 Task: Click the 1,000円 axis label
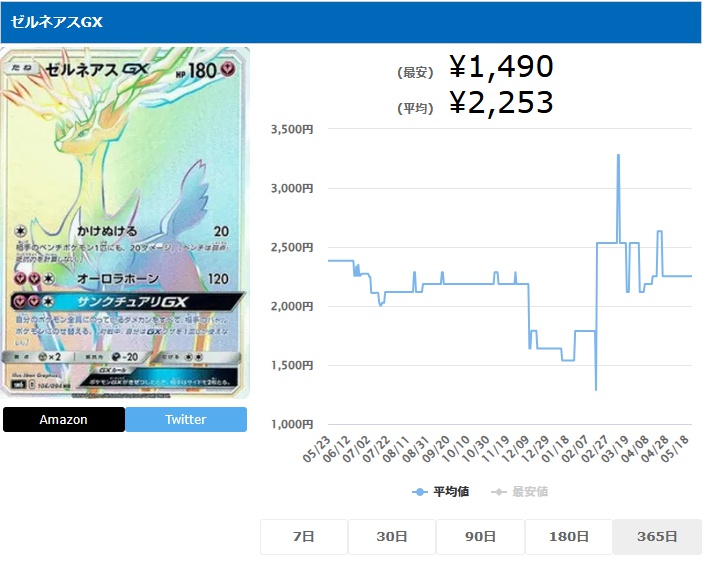(x=292, y=424)
